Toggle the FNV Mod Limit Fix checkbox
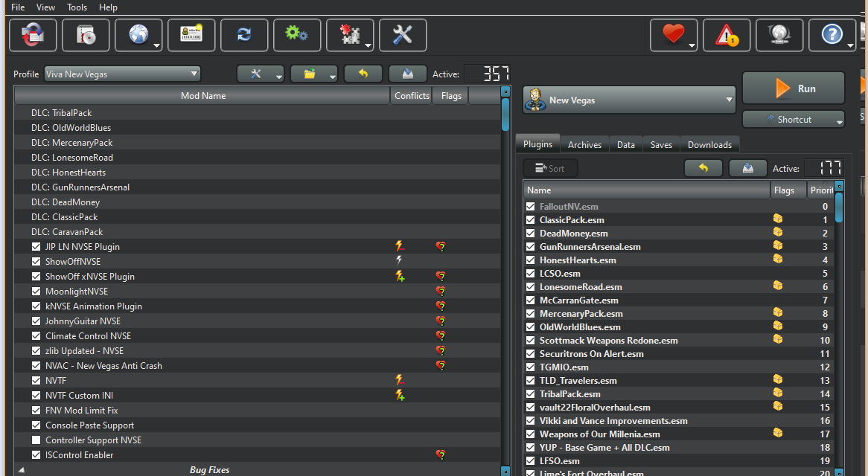The image size is (868, 476). [36, 411]
